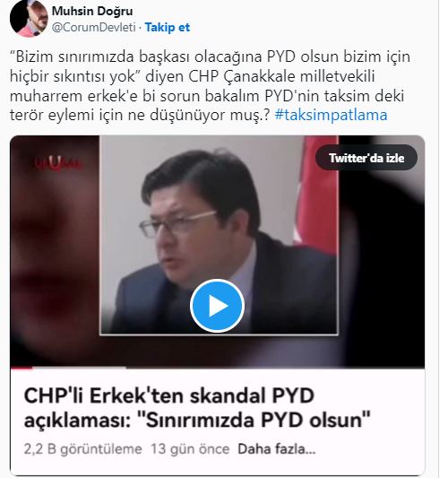The height and width of the screenshot is (478, 448).
Task: Open the #taksimpatlama hashtag
Action: 331,115
